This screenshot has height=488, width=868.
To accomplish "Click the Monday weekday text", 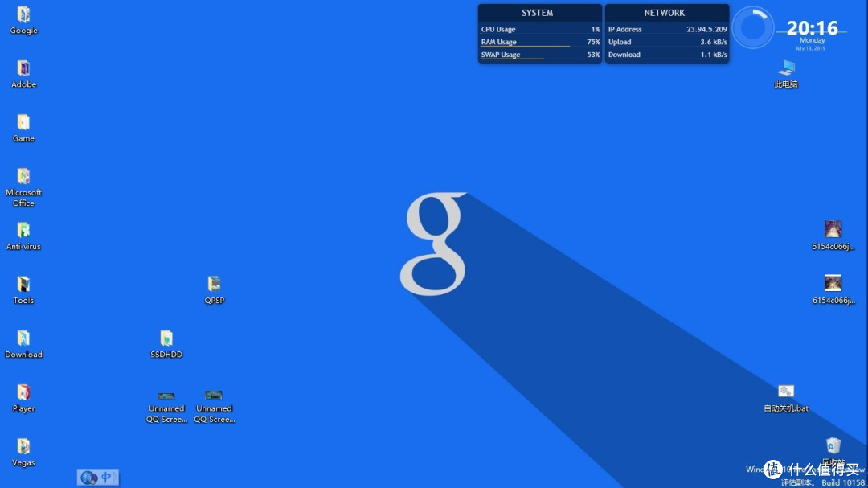I will (812, 40).
